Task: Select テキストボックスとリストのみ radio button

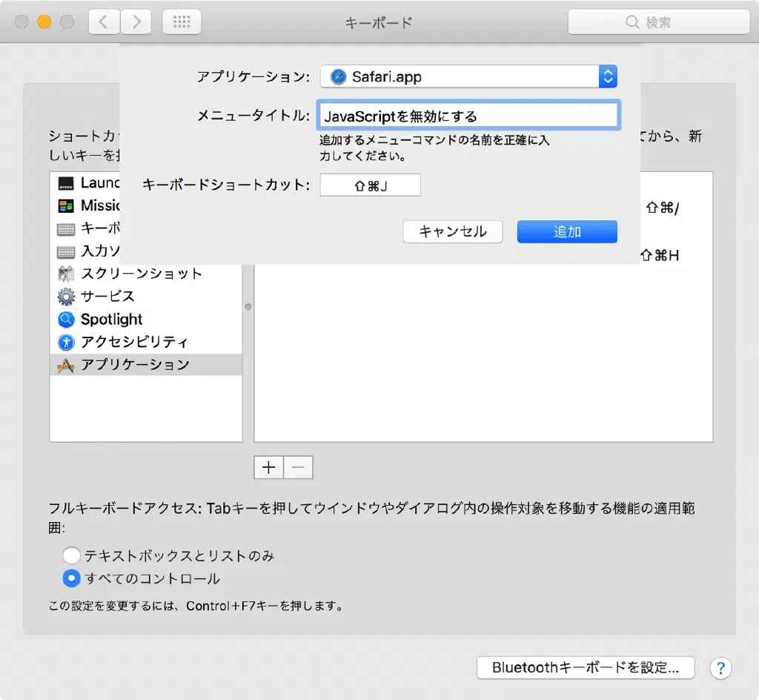Action: point(71,555)
